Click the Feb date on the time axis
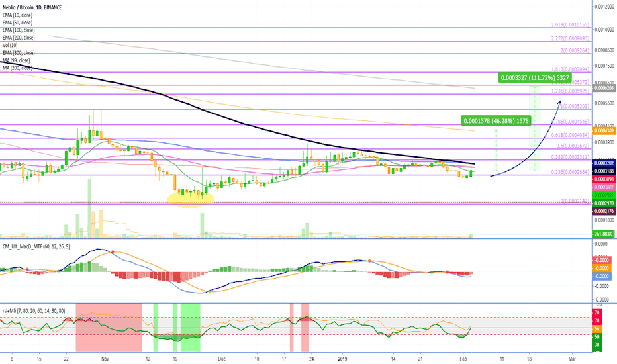617x364 pixels. pyautogui.click(x=463, y=359)
